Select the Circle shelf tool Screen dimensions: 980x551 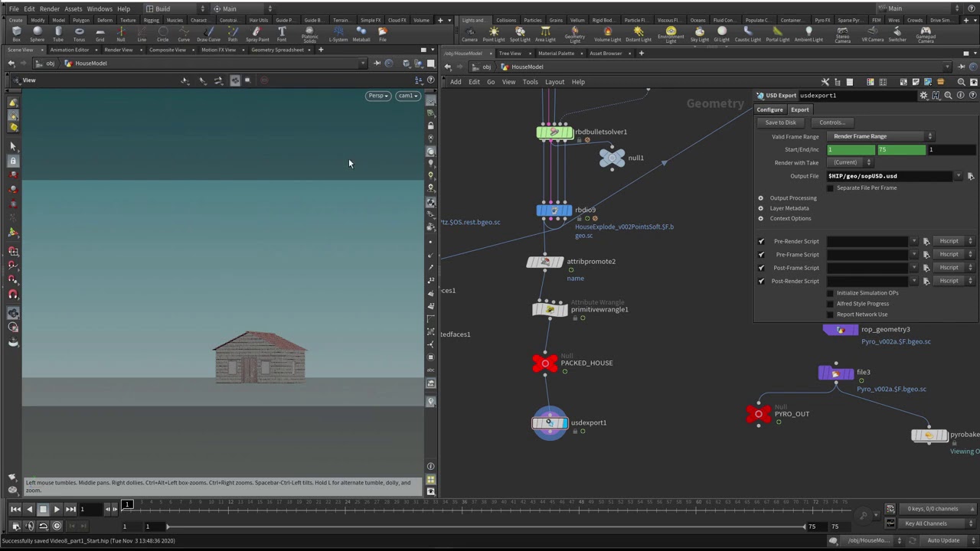coord(162,34)
